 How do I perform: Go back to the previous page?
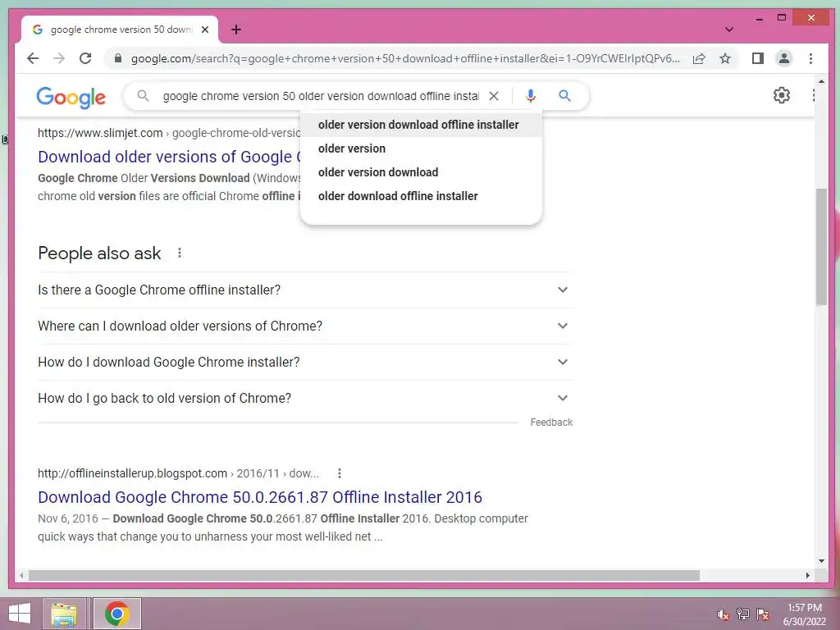pyautogui.click(x=33, y=58)
